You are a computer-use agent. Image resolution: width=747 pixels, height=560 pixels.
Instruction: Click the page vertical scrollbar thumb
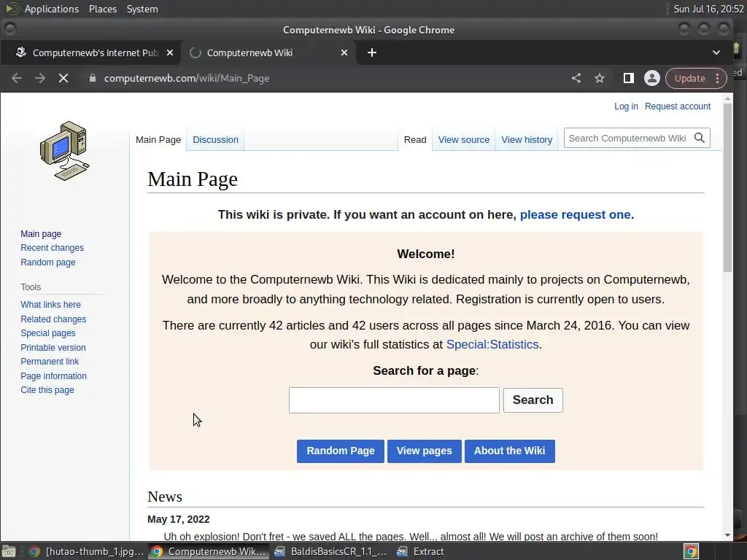click(727, 187)
